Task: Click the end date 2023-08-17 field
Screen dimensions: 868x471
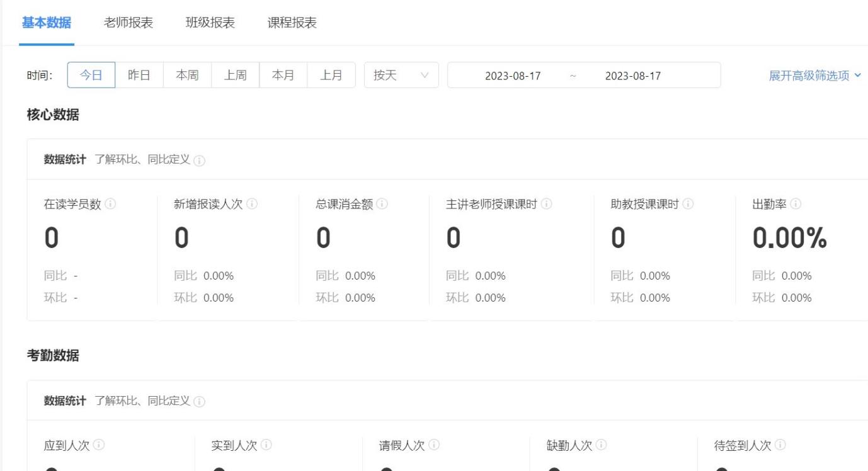Action: (x=632, y=76)
